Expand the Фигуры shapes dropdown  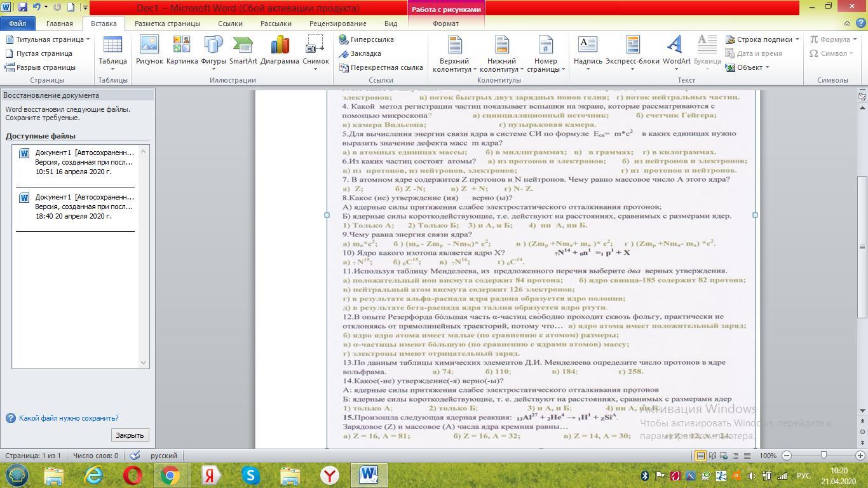point(214,52)
